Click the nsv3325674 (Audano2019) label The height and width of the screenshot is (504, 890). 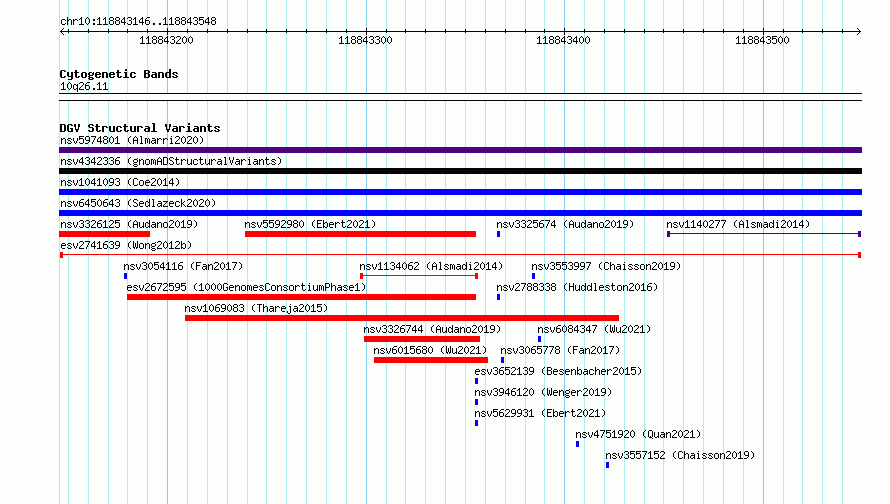point(565,224)
